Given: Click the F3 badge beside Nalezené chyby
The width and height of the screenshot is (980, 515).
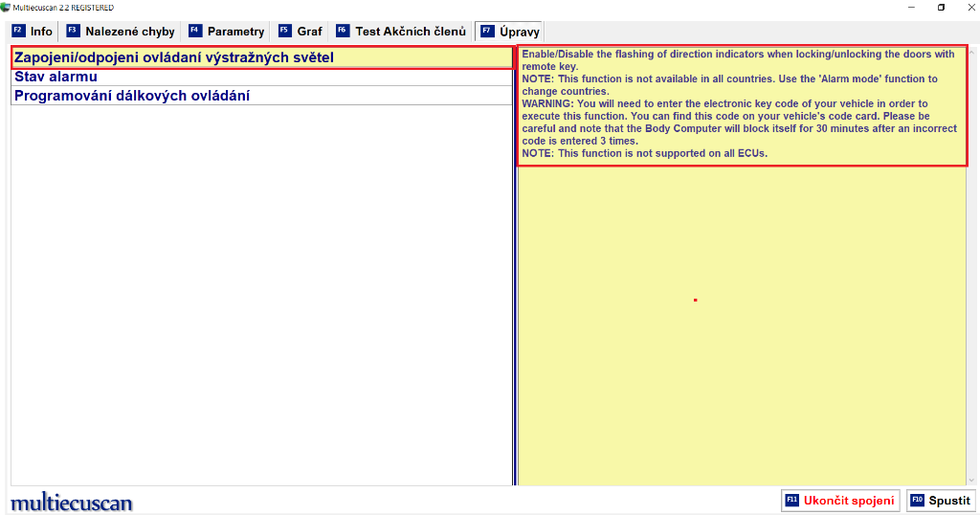Looking at the screenshot, I should pyautogui.click(x=72, y=31).
